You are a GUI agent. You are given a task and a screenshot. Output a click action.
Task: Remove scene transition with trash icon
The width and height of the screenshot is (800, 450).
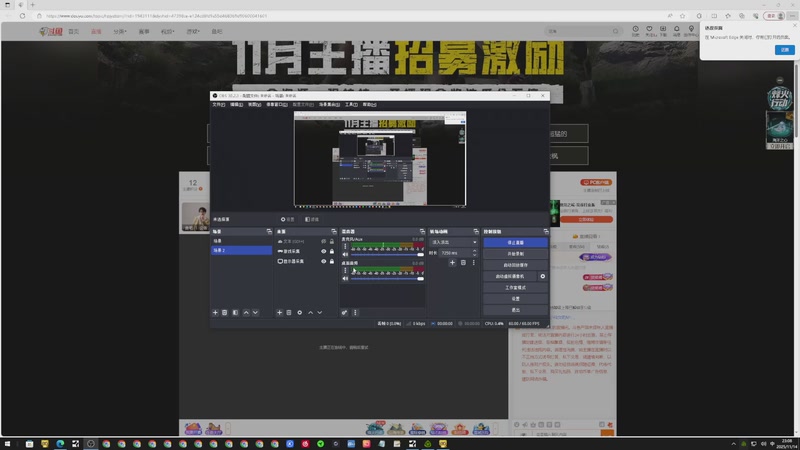coord(463,262)
